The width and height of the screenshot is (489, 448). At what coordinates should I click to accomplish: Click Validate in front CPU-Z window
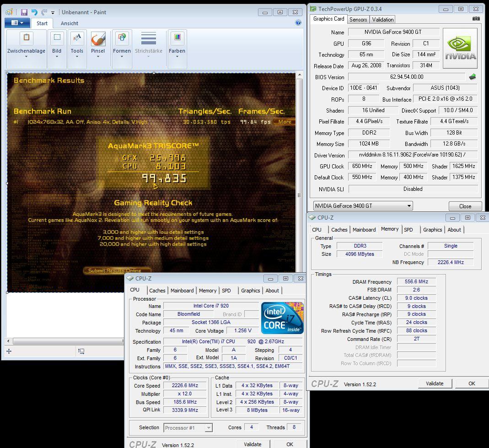[x=253, y=444]
